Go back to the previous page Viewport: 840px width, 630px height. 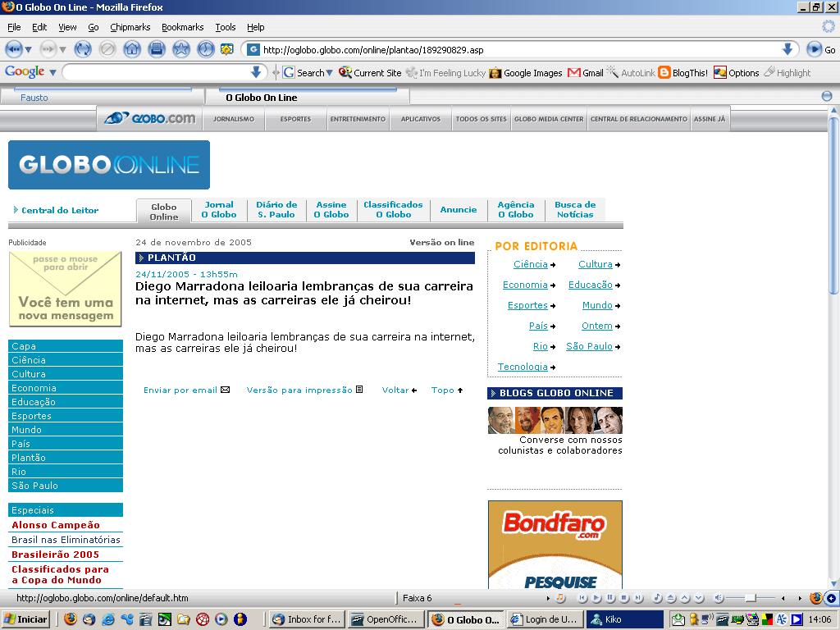coord(13,50)
